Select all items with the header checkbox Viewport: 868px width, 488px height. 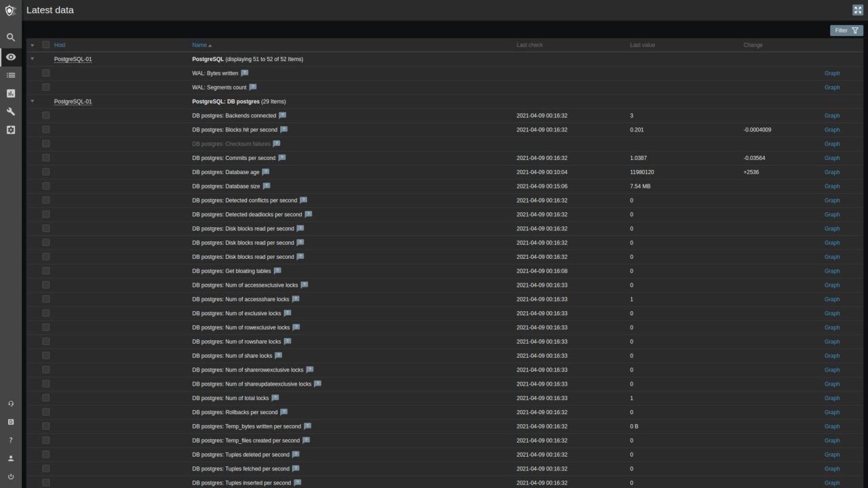46,45
